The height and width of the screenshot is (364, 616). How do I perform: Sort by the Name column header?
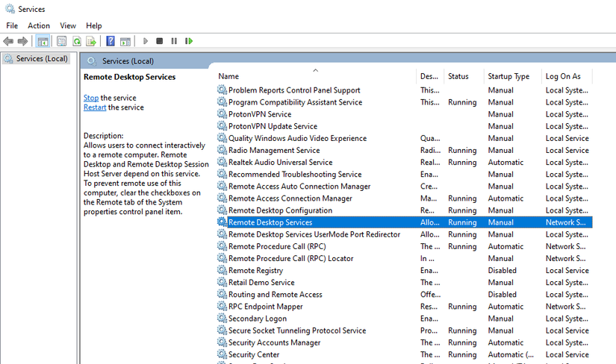(317, 76)
